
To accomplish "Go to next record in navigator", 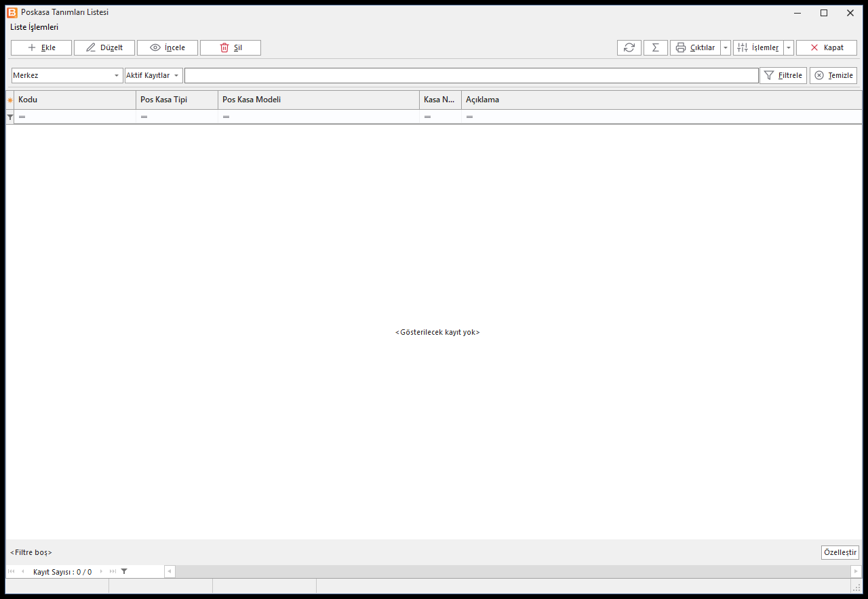I will point(102,572).
